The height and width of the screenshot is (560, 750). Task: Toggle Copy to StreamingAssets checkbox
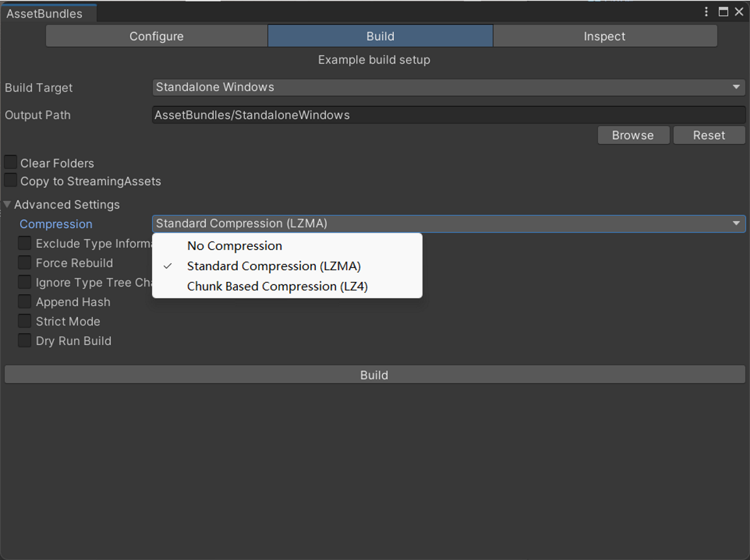11,181
